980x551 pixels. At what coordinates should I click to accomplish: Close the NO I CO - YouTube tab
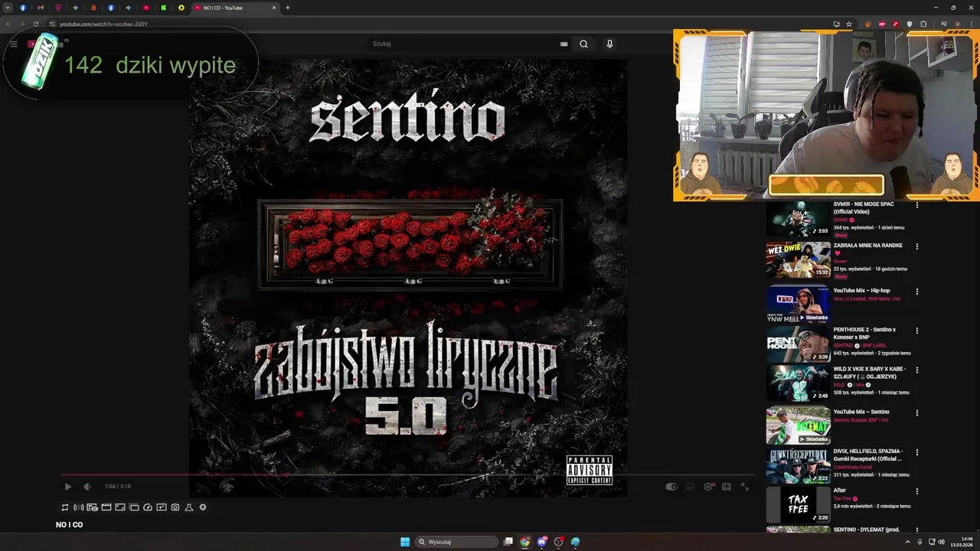click(274, 8)
